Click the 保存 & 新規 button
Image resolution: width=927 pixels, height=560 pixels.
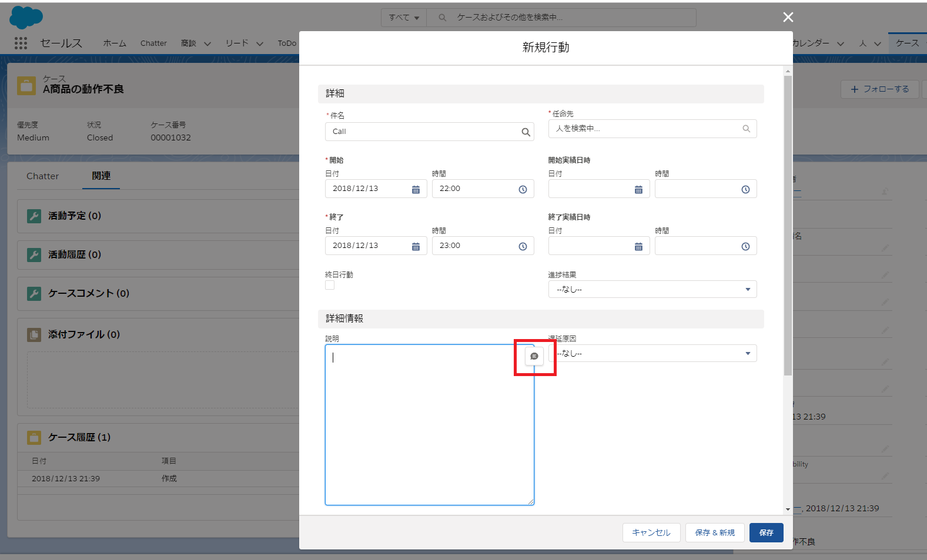pos(715,532)
